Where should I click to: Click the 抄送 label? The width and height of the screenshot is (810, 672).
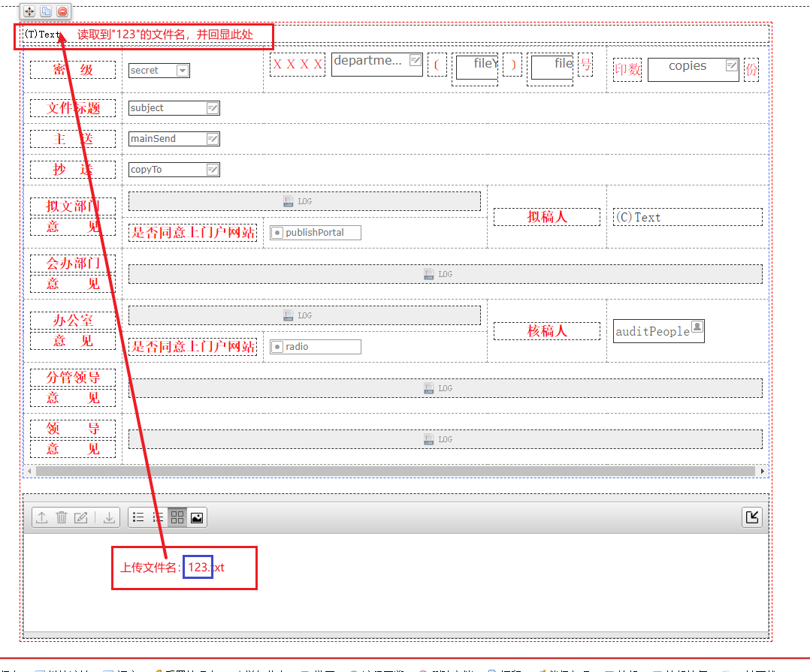click(x=73, y=169)
